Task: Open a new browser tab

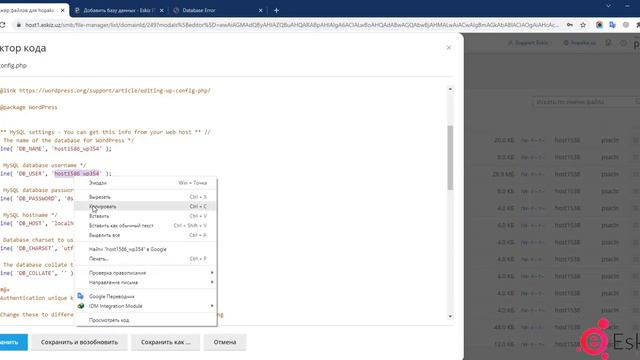Action: click(276, 10)
